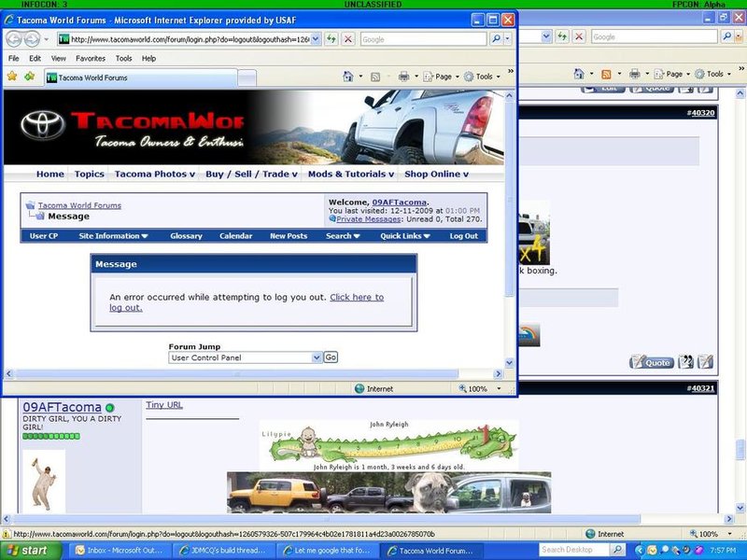Click Go button next to Forum Jump
Screen dimensions: 747x560
(x=331, y=357)
